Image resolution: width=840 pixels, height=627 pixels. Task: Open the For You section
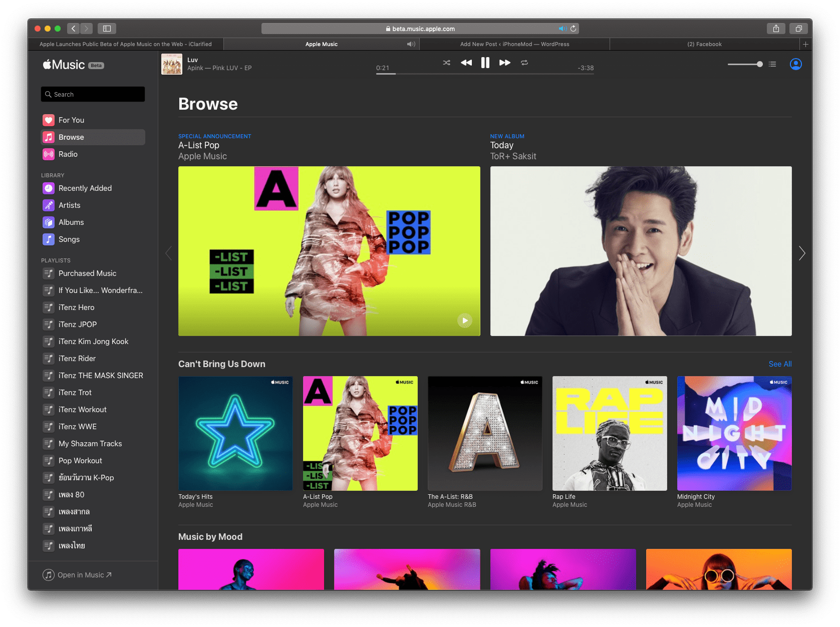(x=71, y=120)
